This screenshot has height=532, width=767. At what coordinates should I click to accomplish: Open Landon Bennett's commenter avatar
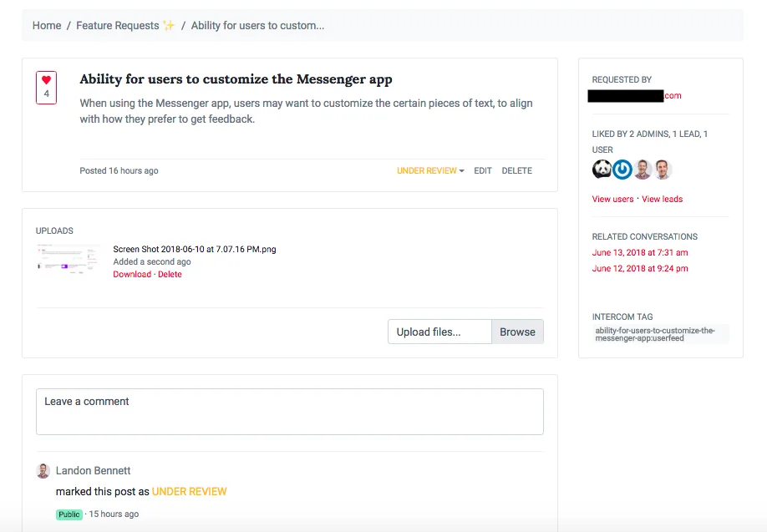(43, 470)
